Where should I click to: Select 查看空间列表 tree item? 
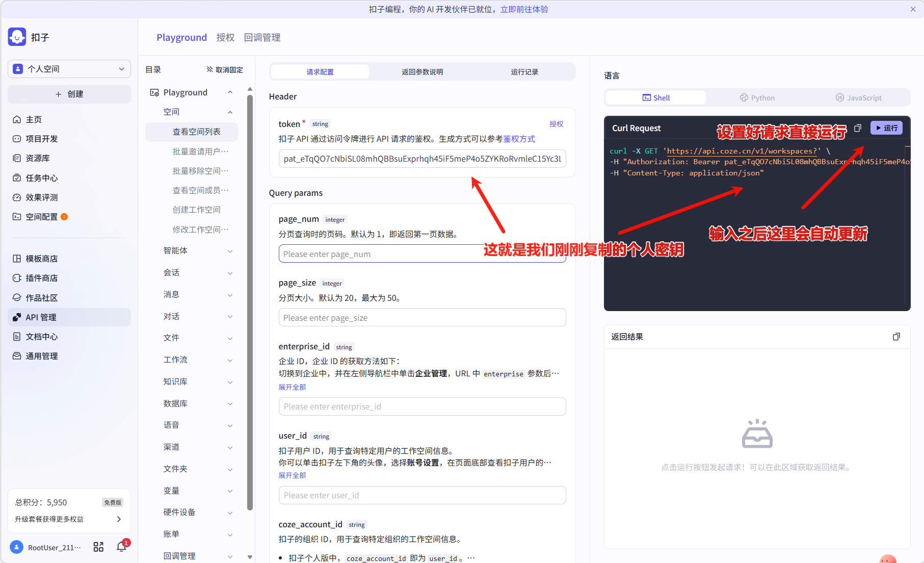192,132
